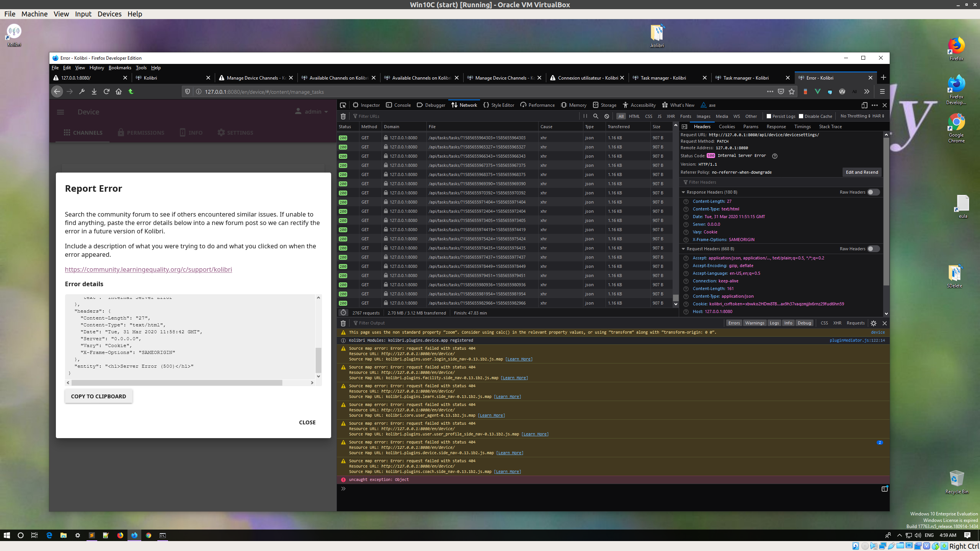Enable the Persist Logs checkbox
Viewport: 980px width, 551px height.
(769, 116)
